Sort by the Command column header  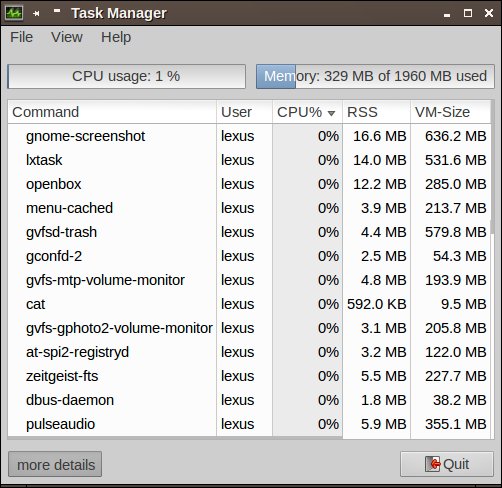point(112,112)
